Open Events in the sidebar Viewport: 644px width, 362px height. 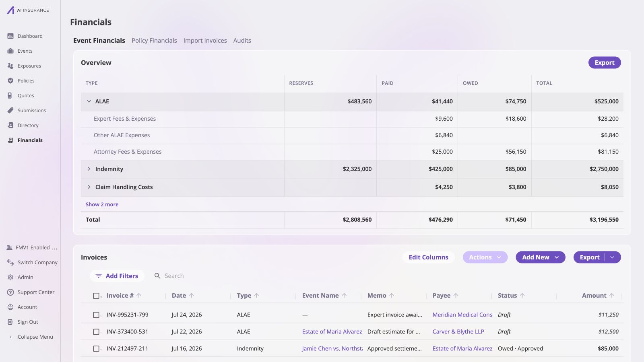(25, 51)
